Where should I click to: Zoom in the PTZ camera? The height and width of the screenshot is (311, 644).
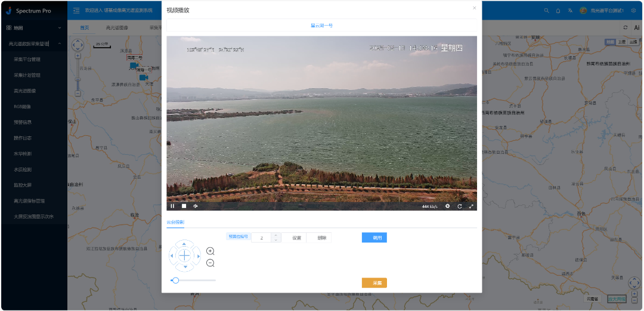(210, 251)
